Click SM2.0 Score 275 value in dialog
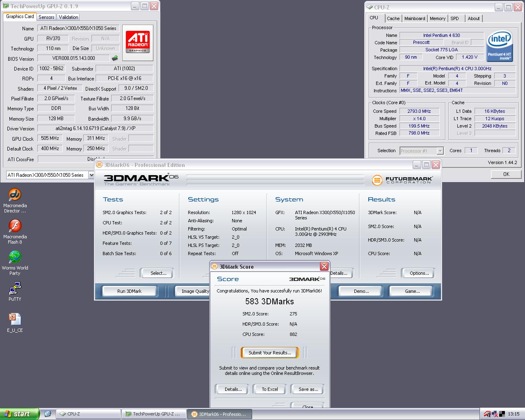This screenshot has height=420, width=525. coord(293,314)
